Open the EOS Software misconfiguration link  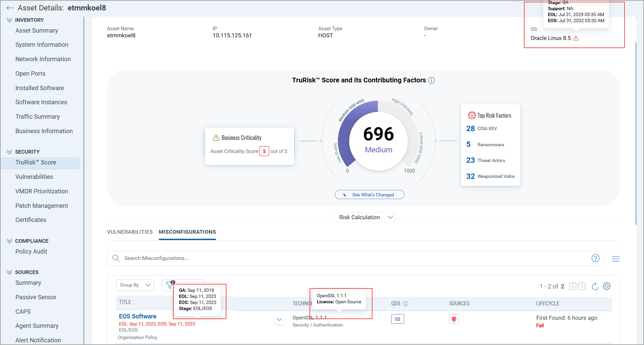[137, 316]
